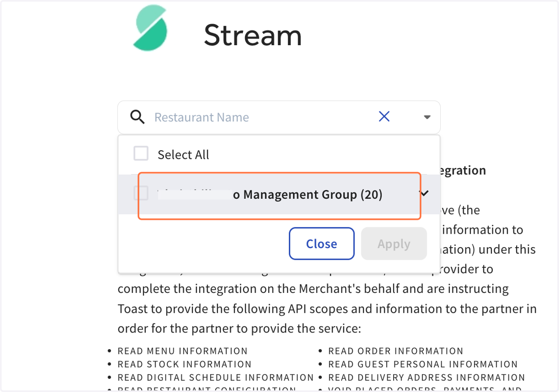Image resolution: width=559 pixels, height=392 pixels.
Task: Click READ DIGITAL SCHEDULE INFORMATION scope
Action: [x=216, y=378]
